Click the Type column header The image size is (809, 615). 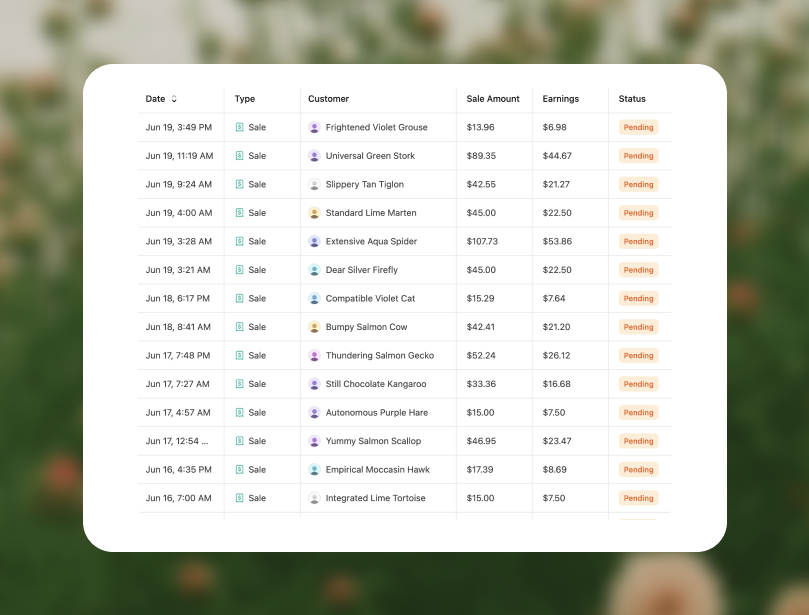[x=245, y=99]
